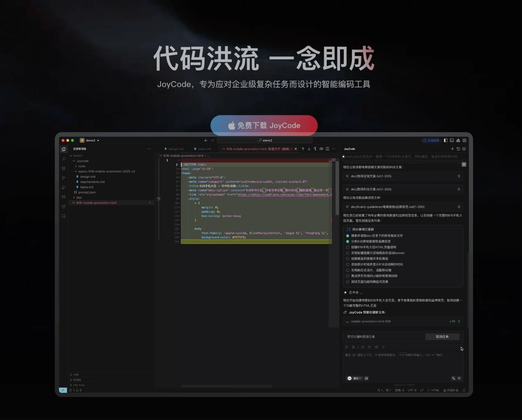Click todo circle 实现轮播图展示促销商品和活动banner

pyautogui.click(x=348, y=253)
